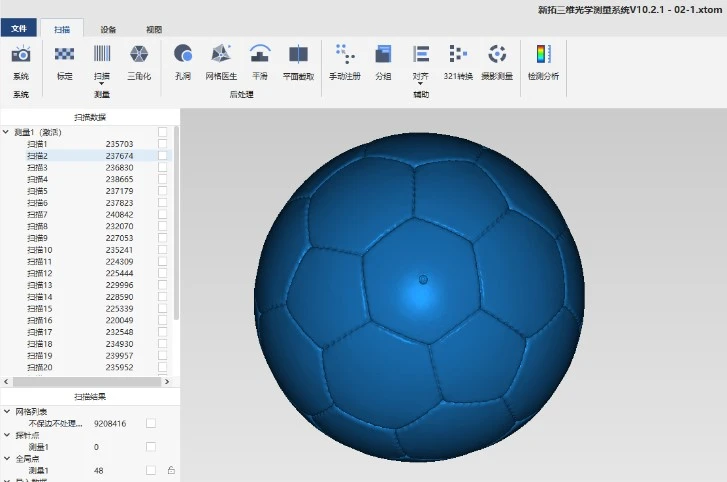Collapse the 探针点 section
The height and width of the screenshot is (482, 727).
click(x=6, y=435)
